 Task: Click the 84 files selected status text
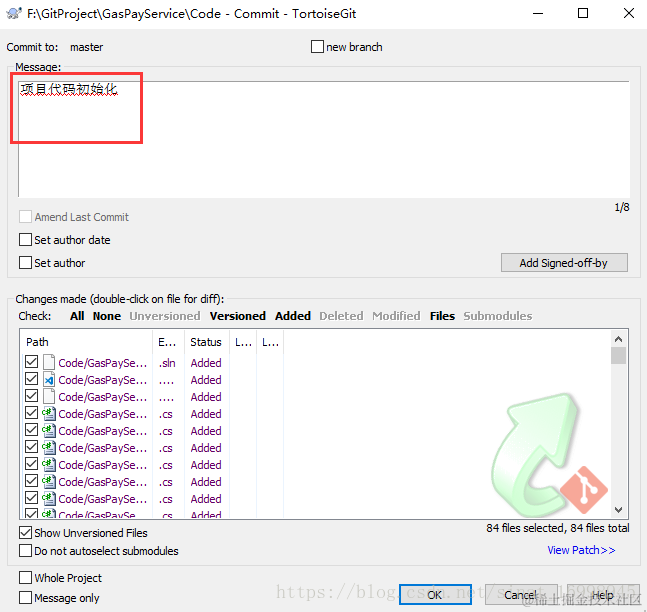557,528
